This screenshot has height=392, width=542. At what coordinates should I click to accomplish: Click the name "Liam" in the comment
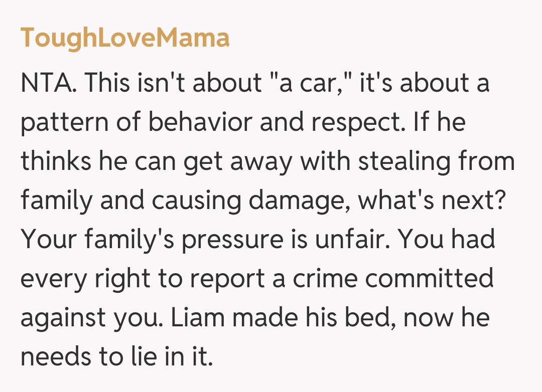click(x=189, y=319)
